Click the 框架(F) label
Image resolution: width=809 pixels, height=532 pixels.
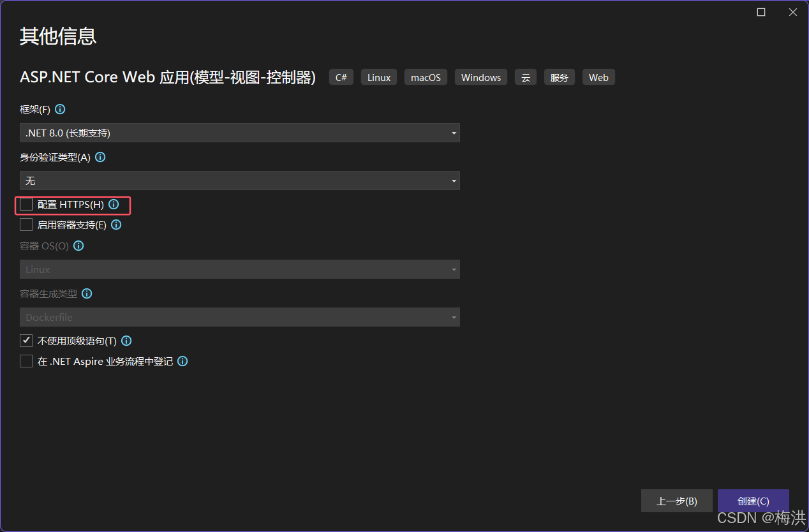tap(35, 109)
